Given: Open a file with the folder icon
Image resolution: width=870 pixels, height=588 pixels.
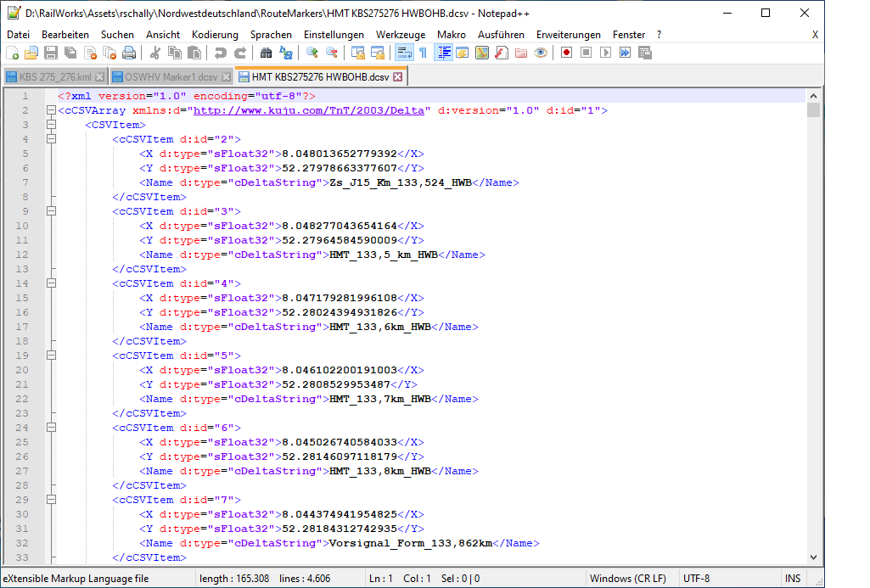Looking at the screenshot, I should pyautogui.click(x=31, y=53).
